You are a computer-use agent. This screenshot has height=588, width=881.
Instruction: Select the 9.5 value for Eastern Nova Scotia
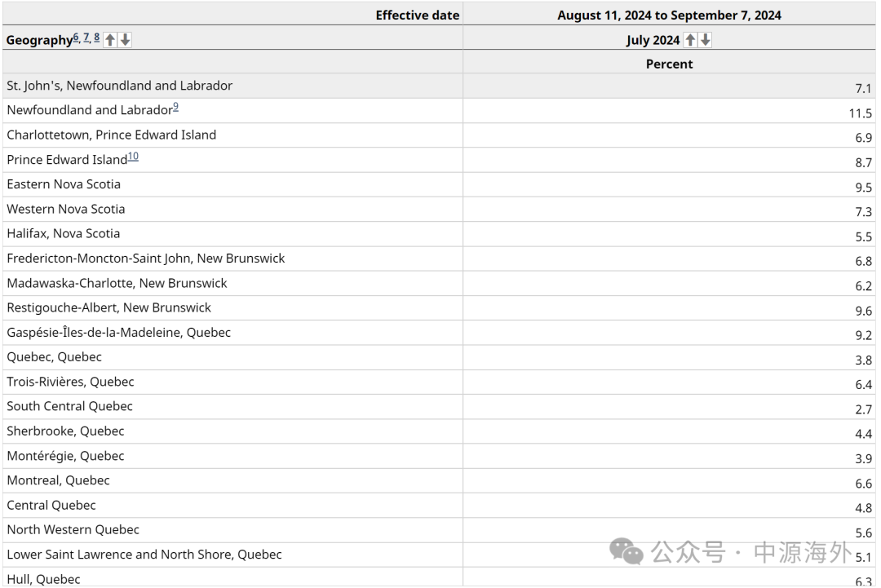(864, 188)
